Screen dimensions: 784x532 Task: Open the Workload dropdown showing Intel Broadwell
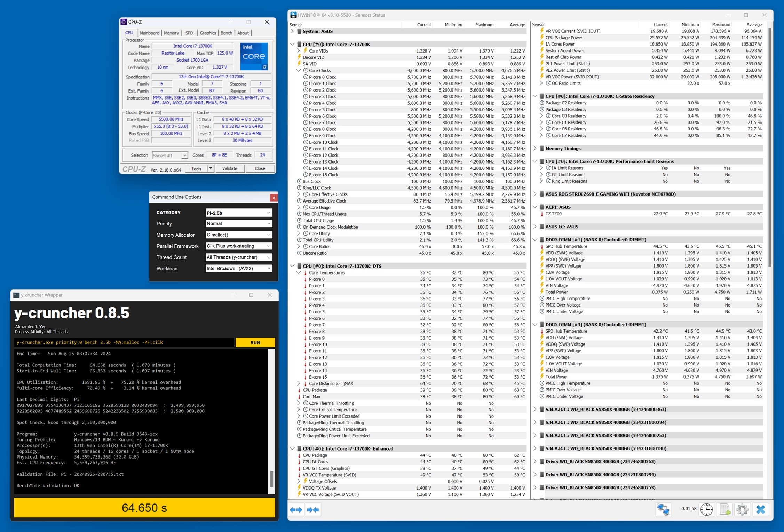239,268
